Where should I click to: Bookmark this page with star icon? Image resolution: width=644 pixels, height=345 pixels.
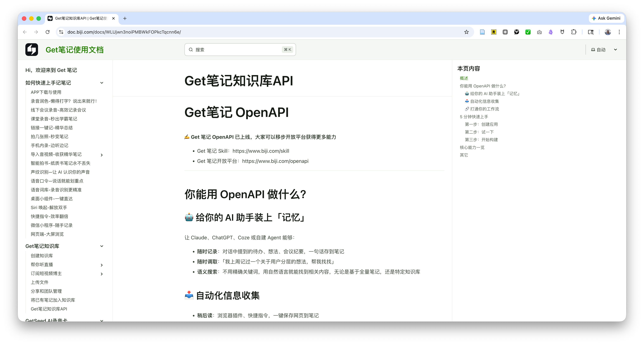pos(466,32)
